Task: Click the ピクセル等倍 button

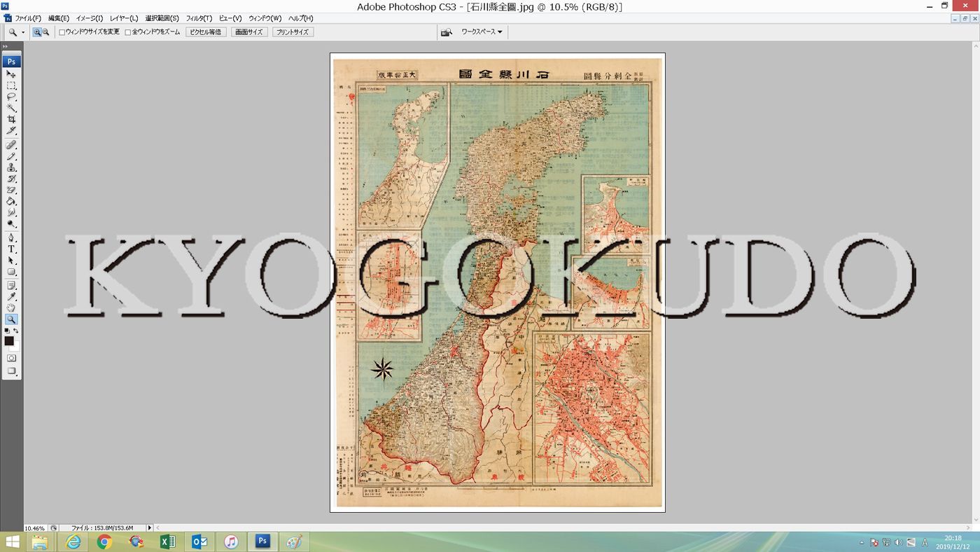Action: [x=206, y=32]
